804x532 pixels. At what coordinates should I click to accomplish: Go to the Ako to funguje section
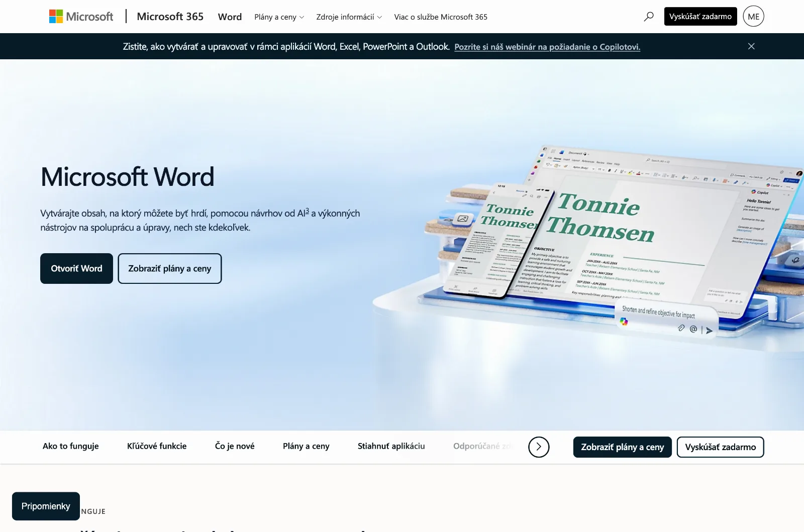tap(71, 446)
